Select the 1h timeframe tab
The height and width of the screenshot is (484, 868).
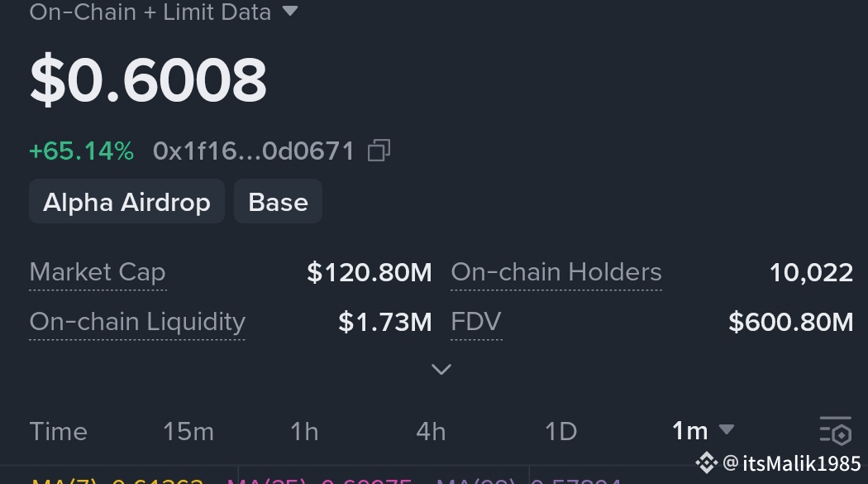304,431
